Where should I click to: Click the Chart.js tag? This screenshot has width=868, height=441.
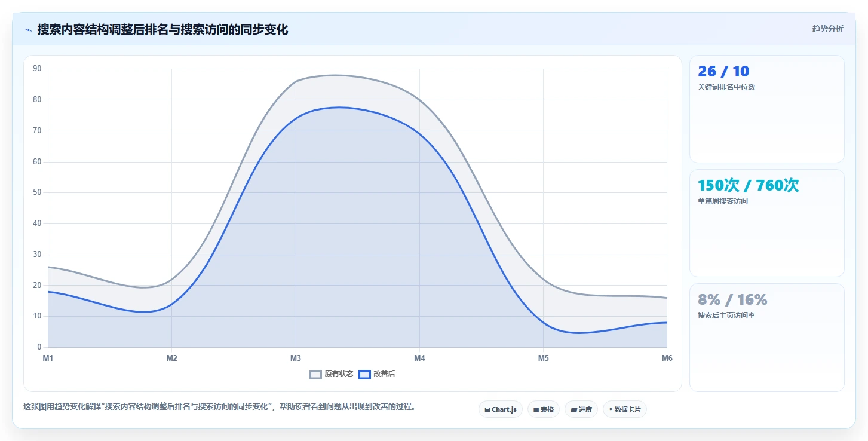coord(501,409)
